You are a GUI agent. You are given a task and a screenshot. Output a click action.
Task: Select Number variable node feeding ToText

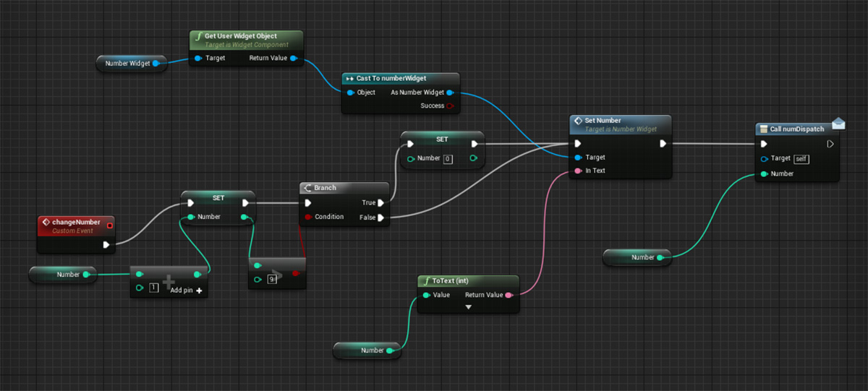coord(367,351)
